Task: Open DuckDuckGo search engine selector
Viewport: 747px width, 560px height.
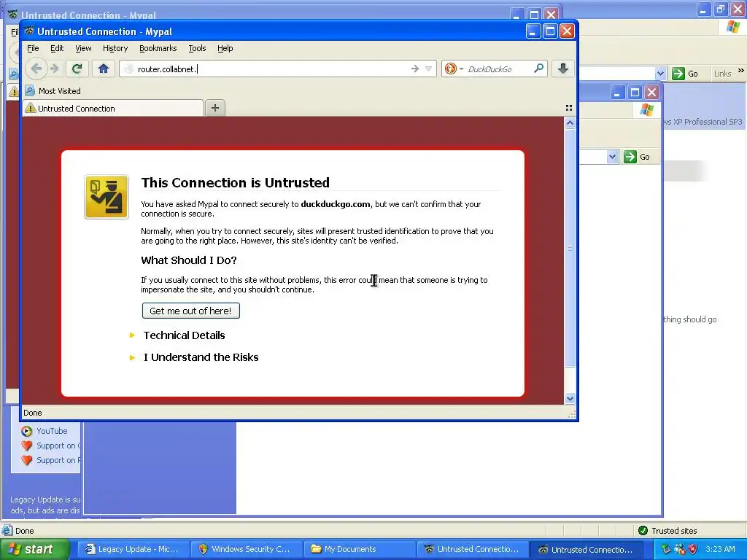Action: [454, 69]
